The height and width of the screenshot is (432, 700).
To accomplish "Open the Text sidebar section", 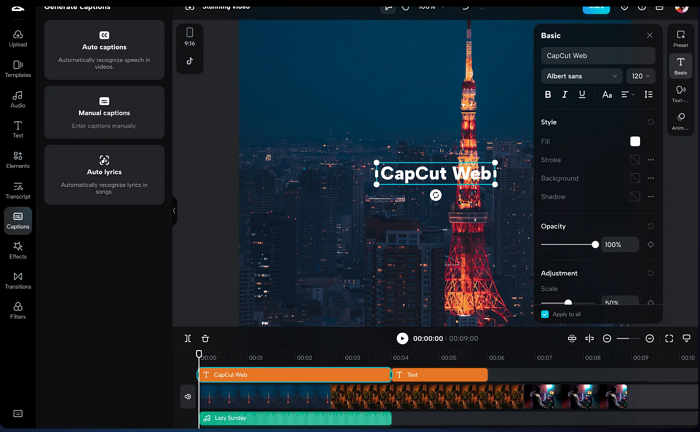I will (x=18, y=129).
